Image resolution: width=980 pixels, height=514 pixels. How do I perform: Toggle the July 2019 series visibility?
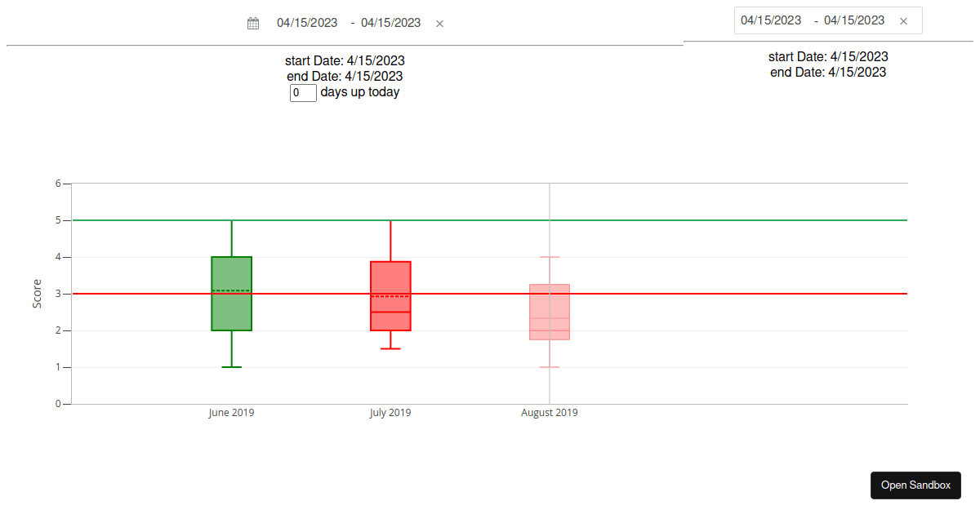point(390,413)
